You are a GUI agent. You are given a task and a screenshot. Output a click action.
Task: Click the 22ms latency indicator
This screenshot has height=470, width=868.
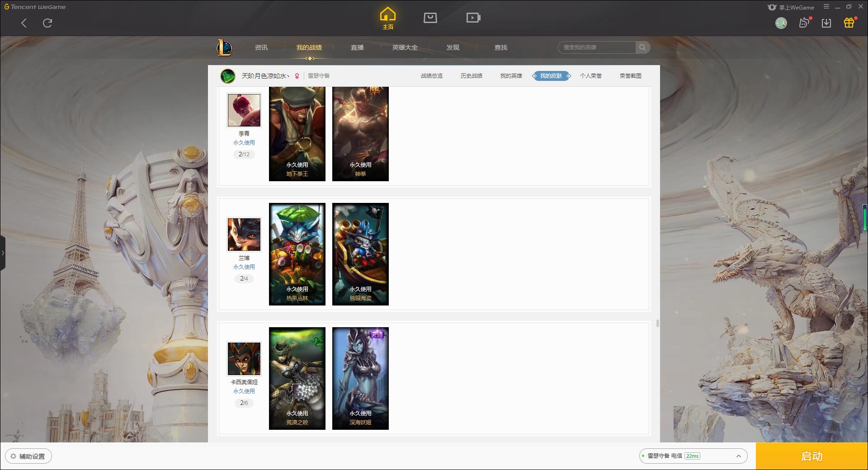(692, 456)
